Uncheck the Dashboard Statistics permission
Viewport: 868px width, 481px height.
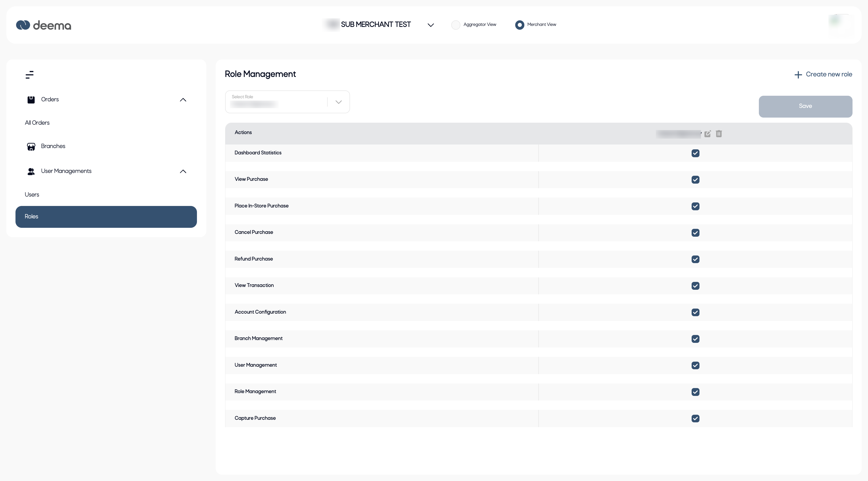click(695, 153)
